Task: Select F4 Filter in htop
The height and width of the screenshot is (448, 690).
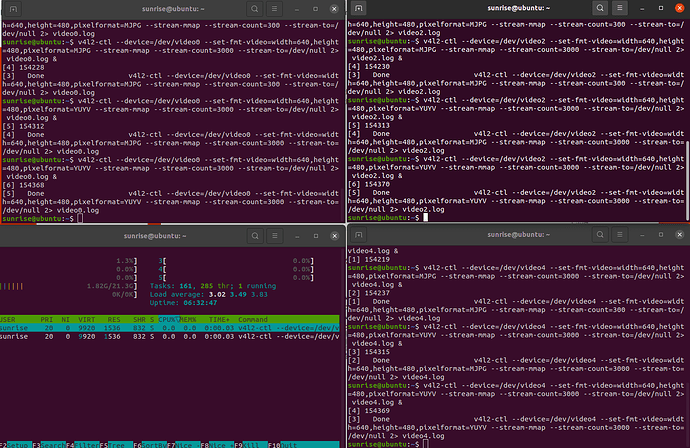Action: 83,445
